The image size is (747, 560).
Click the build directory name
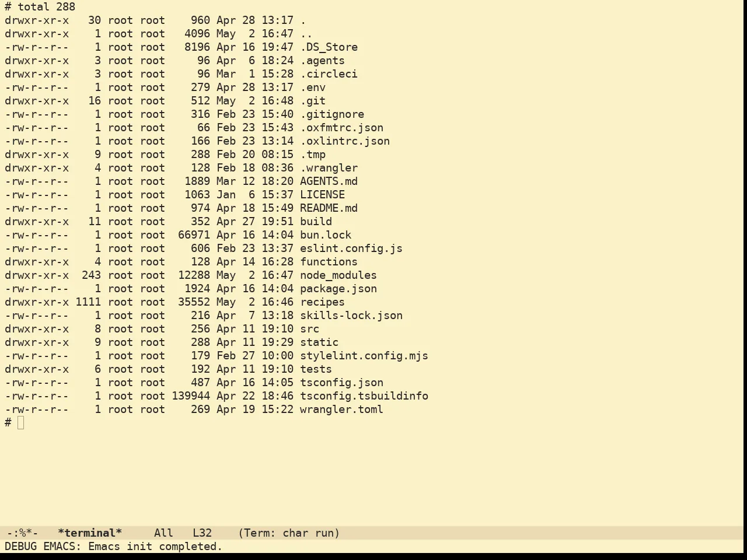(x=316, y=222)
